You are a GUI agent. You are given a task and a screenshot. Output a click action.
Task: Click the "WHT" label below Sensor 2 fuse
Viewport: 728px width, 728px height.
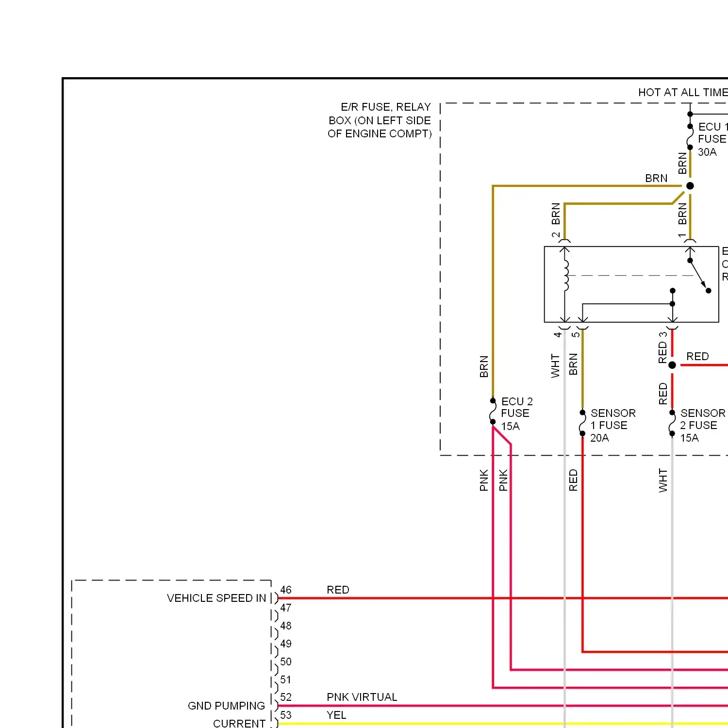pyautogui.click(x=663, y=480)
